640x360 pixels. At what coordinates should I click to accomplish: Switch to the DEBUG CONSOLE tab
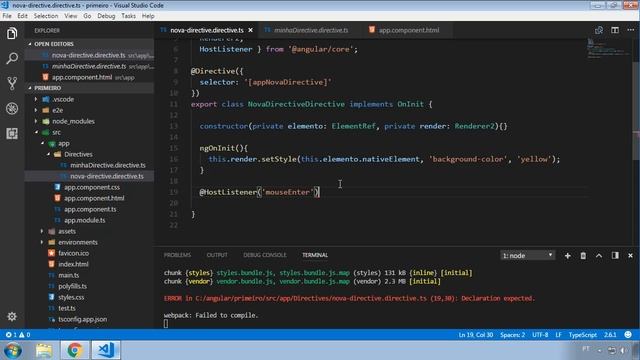pyautogui.click(x=264, y=255)
